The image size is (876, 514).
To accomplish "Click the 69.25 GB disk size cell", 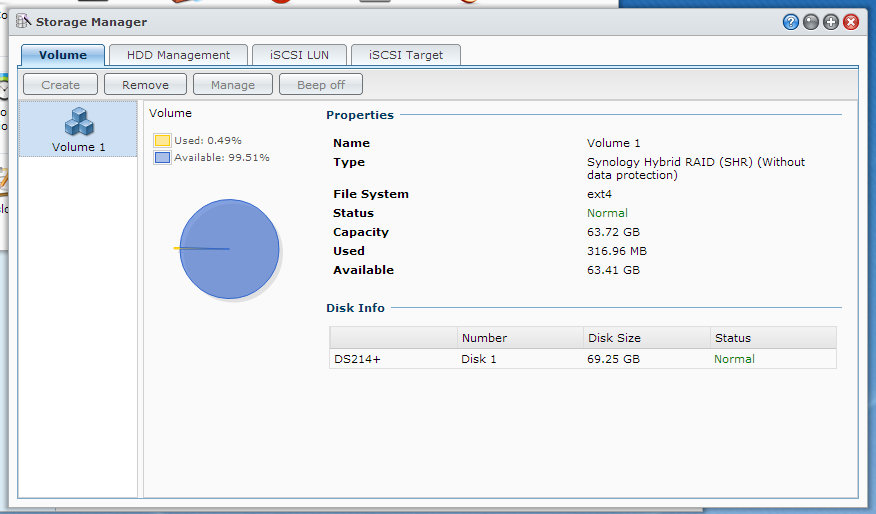I will point(613,359).
